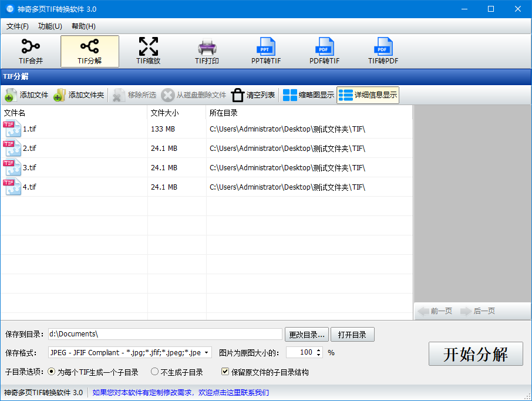The height and width of the screenshot is (401, 532).
Task: Select 为每个TIF生成一个子目录 radio option
Action: [93, 372]
